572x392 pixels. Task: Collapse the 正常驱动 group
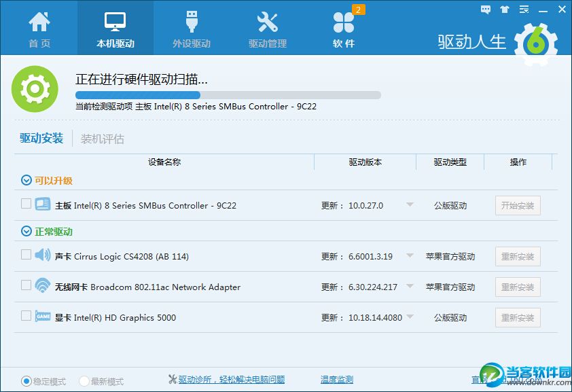tap(26, 231)
